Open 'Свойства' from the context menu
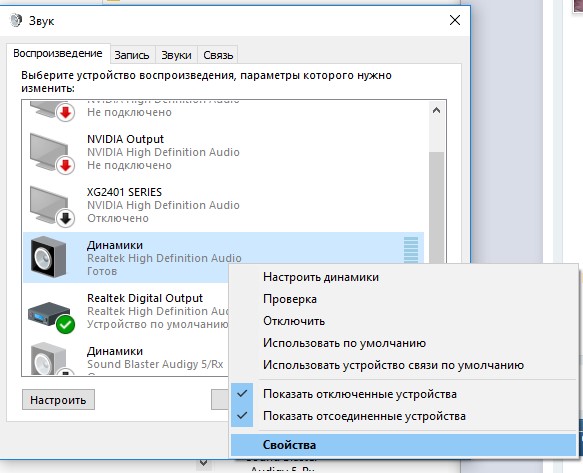 [403, 445]
